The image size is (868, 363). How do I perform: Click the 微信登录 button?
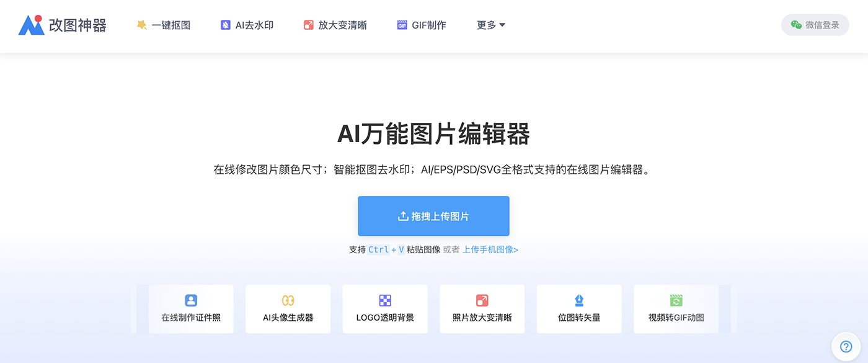tap(815, 25)
